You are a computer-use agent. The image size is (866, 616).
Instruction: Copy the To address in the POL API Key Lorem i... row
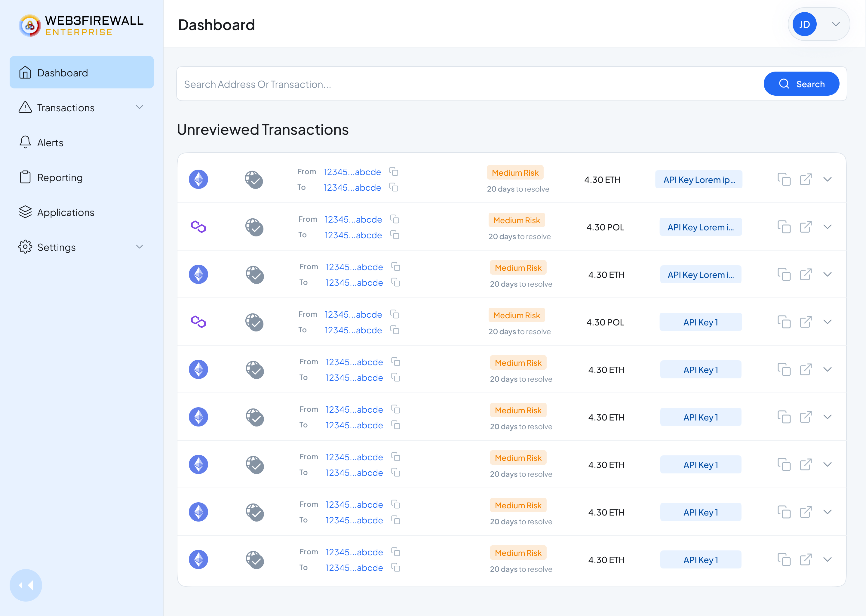click(395, 235)
